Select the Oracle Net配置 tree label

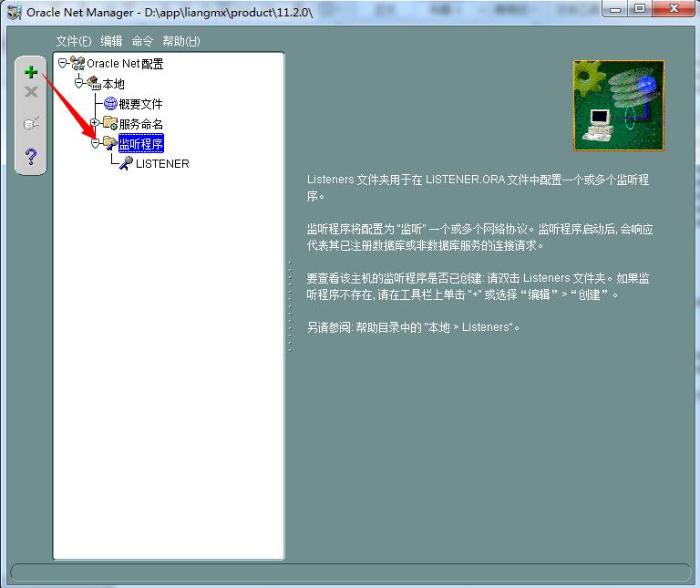pyautogui.click(x=125, y=64)
